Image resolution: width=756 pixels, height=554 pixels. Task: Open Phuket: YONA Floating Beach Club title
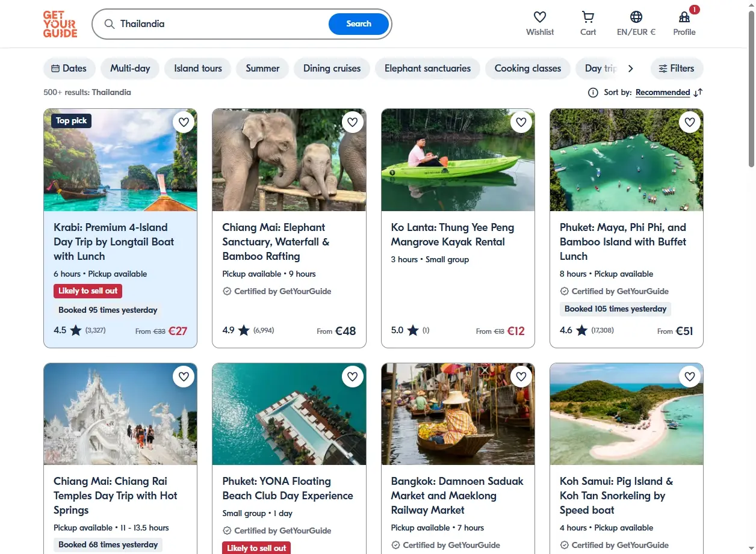pyautogui.click(x=288, y=488)
